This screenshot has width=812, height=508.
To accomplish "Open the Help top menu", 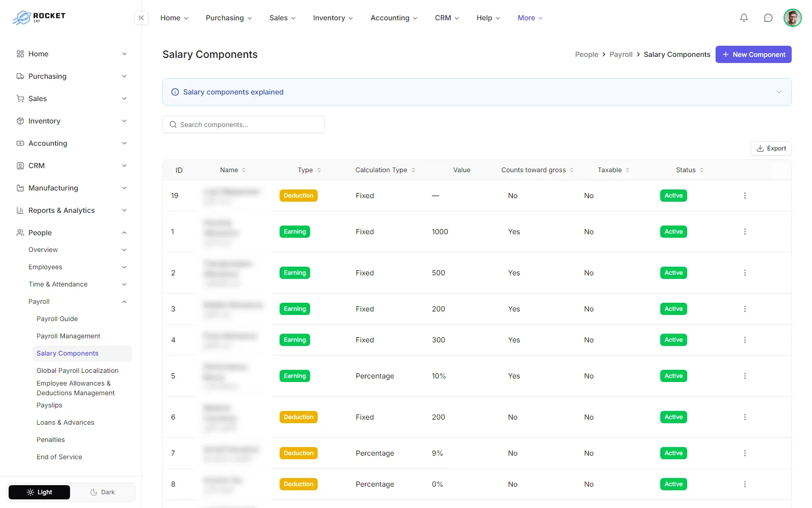I will (488, 18).
